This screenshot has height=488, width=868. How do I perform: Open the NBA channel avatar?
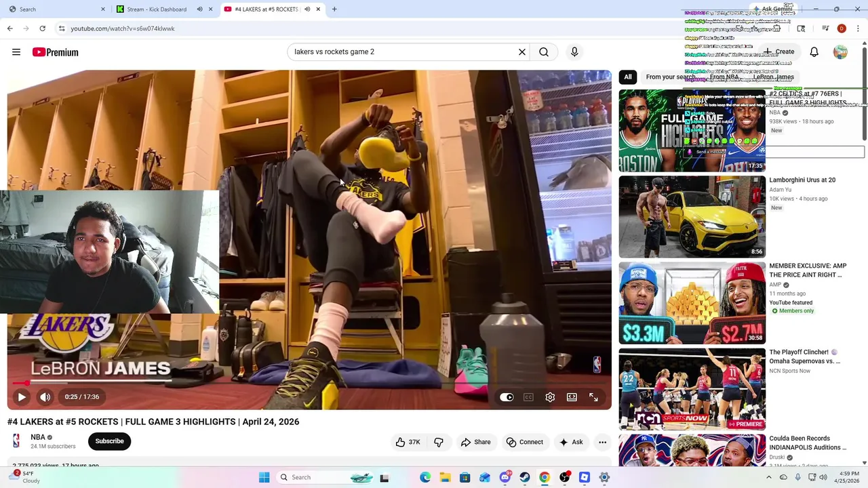(16, 441)
